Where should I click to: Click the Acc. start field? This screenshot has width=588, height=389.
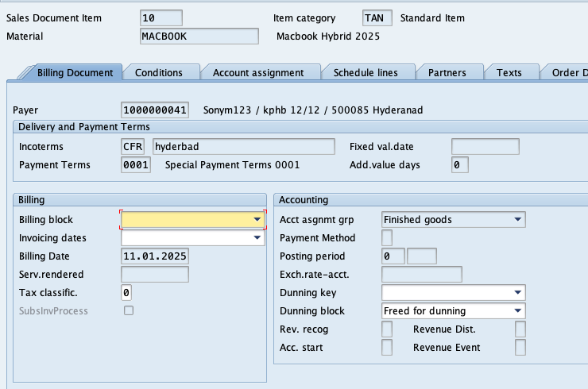point(387,348)
